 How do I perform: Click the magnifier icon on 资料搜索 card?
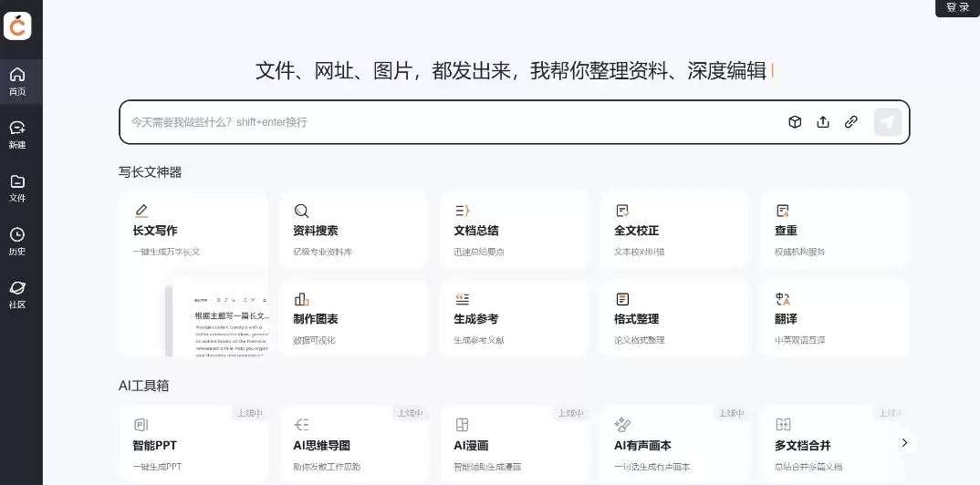click(302, 211)
